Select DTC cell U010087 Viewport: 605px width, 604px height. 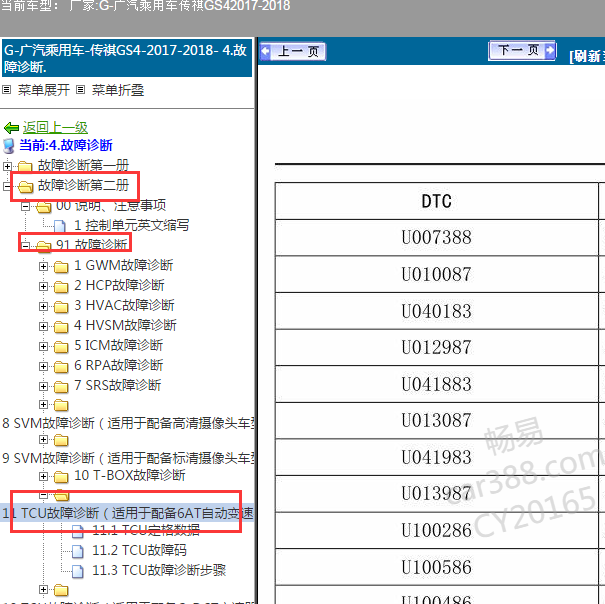436,274
